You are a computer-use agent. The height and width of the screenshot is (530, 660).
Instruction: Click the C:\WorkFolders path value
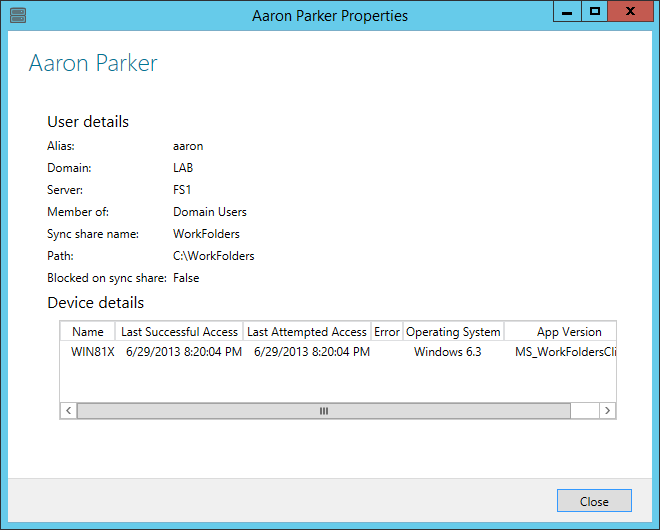click(x=213, y=256)
